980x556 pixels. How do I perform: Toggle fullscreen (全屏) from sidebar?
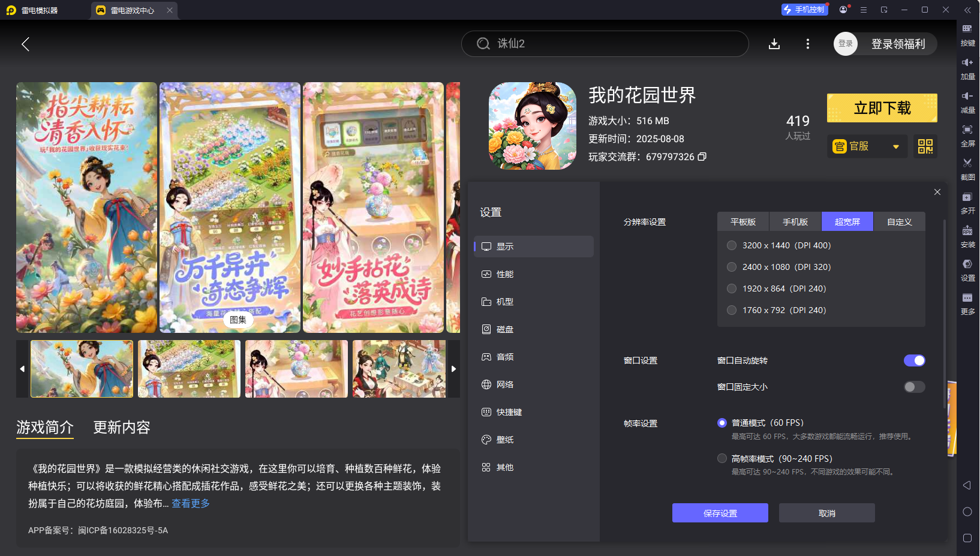967,135
